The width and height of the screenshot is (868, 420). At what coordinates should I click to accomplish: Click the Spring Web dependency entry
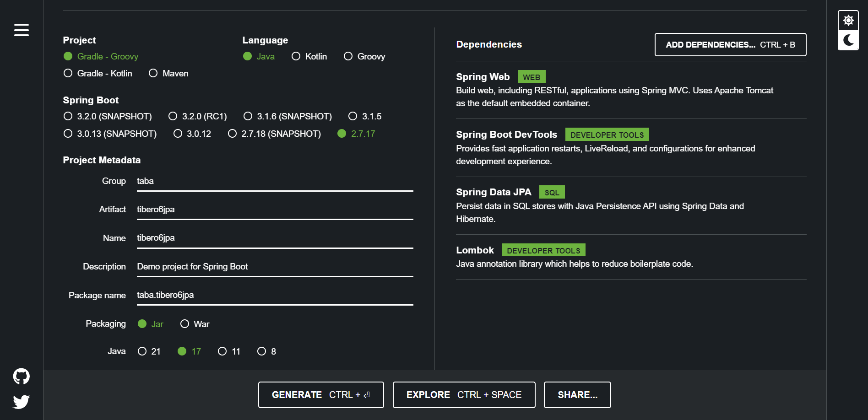pos(631,90)
